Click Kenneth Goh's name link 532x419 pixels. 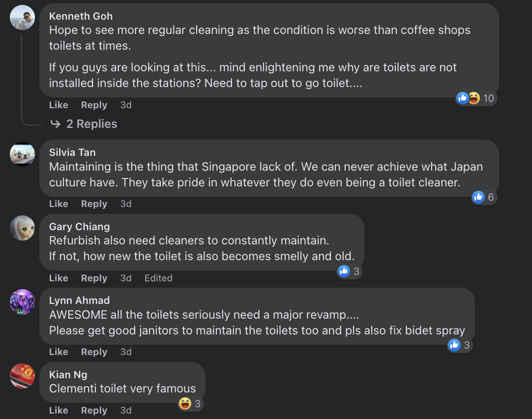81,16
